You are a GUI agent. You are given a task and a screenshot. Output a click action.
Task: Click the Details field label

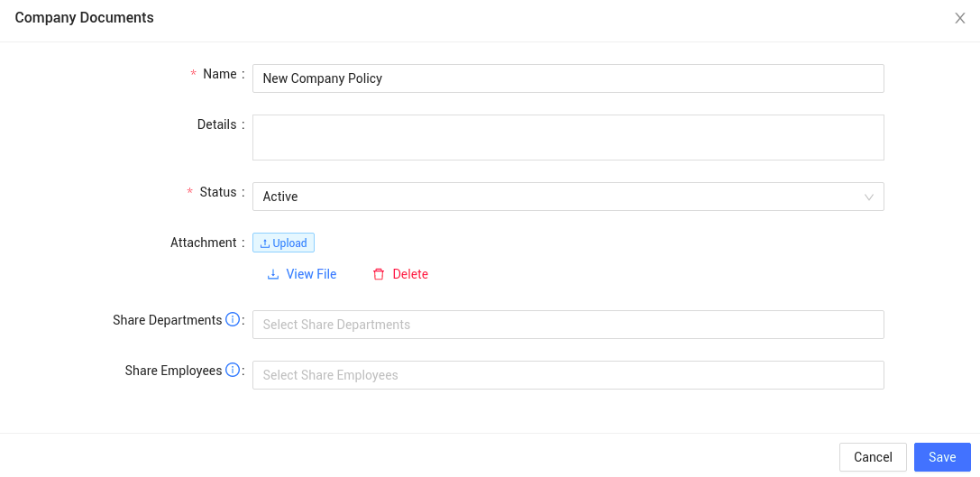point(217,124)
